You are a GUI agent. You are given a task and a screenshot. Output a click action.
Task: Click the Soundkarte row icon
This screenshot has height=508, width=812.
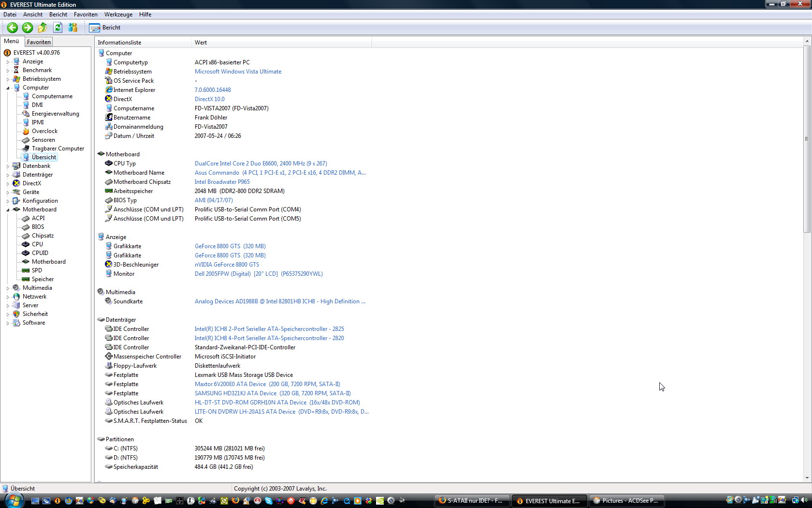coord(109,301)
